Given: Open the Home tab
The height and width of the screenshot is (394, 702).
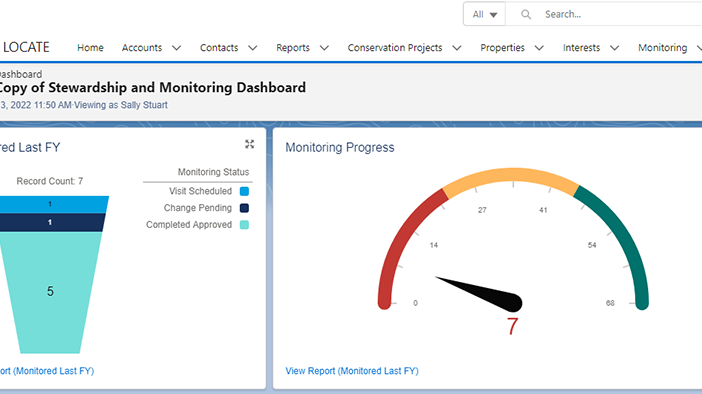Looking at the screenshot, I should [x=90, y=47].
